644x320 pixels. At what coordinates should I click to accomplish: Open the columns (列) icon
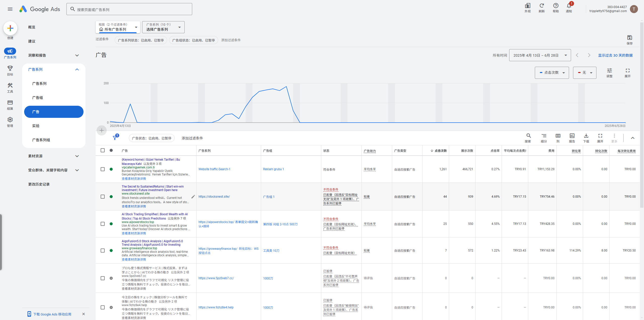click(x=558, y=136)
